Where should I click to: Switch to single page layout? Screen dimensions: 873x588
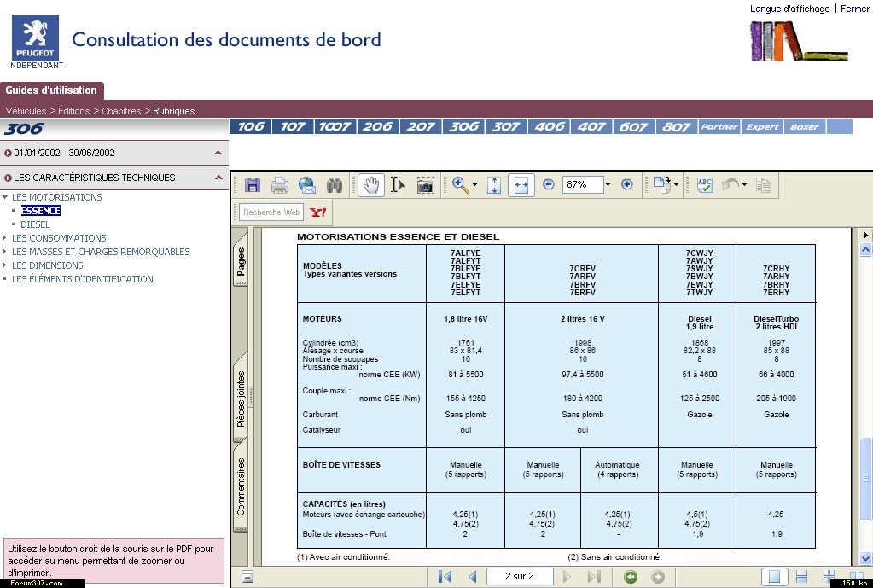(775, 576)
